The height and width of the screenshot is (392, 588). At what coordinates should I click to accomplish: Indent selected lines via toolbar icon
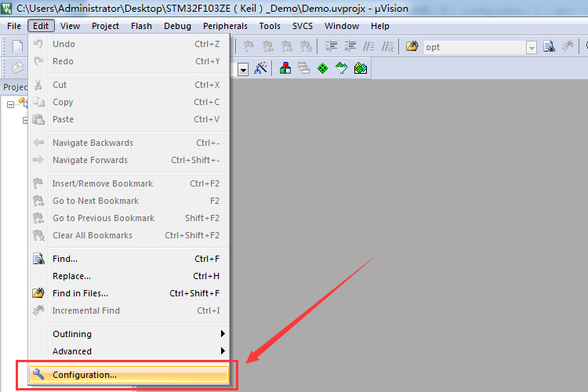[331, 46]
